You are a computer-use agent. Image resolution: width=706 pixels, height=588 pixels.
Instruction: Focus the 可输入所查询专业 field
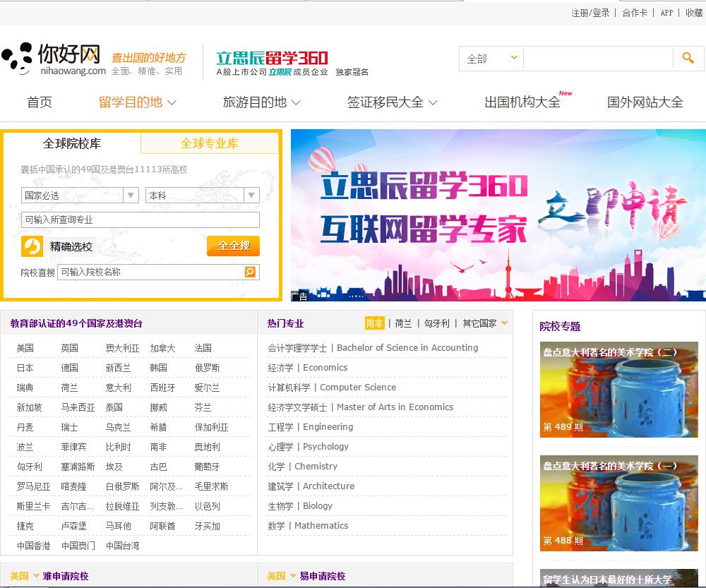click(x=140, y=220)
